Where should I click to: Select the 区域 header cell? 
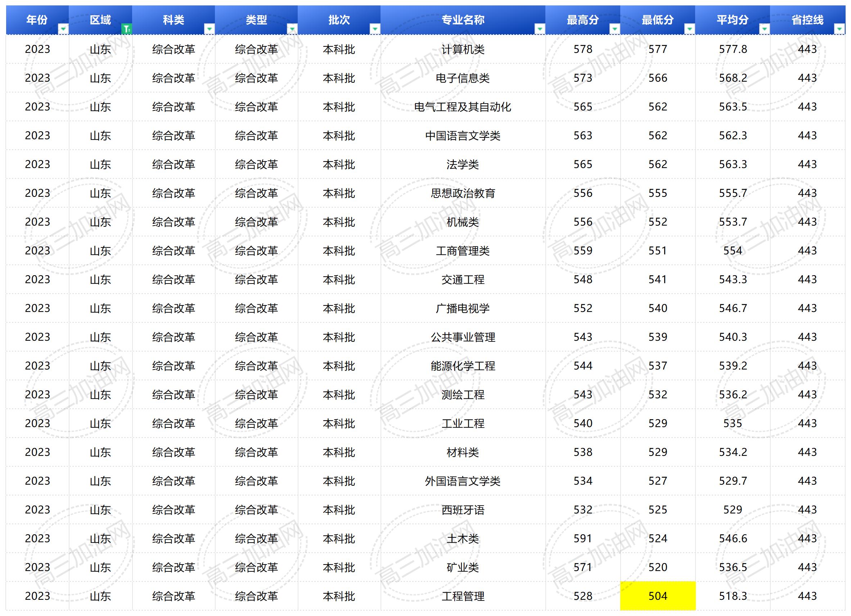click(x=100, y=20)
